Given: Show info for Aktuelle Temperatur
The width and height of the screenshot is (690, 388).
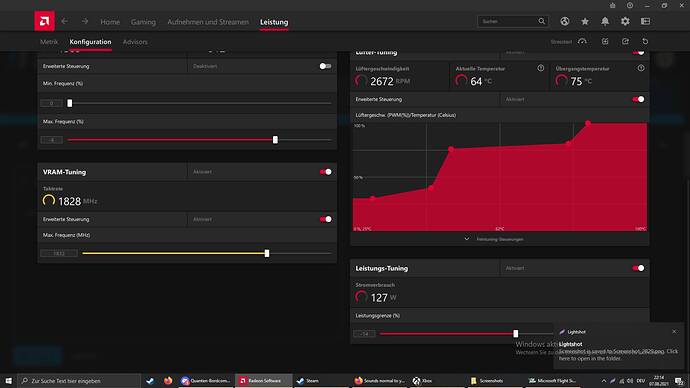Looking at the screenshot, I should 540,68.
